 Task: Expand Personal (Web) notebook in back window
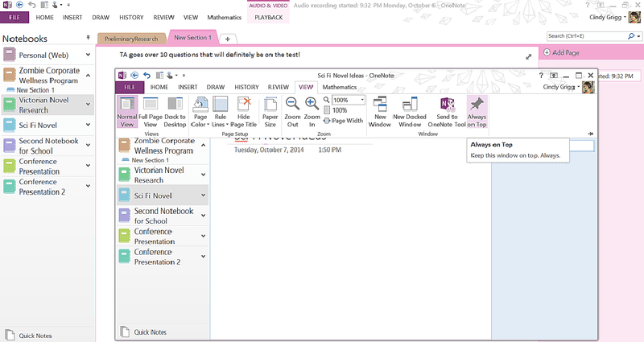88,55
